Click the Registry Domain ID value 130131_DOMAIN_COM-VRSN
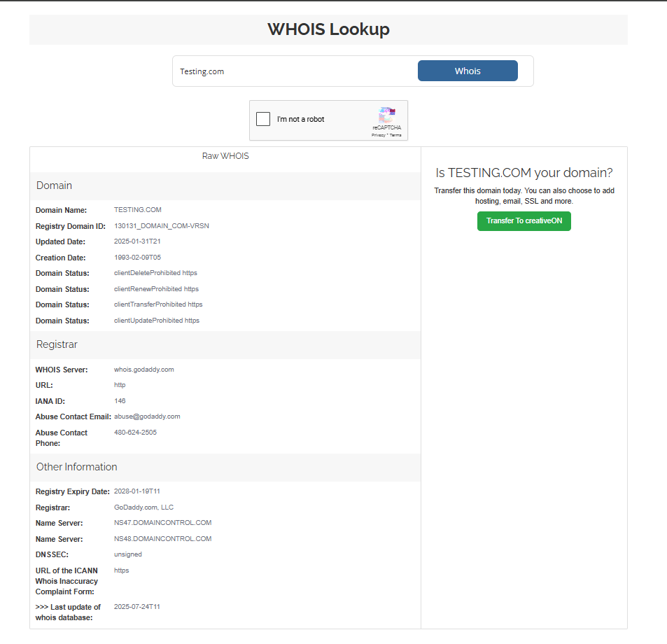This screenshot has width=667, height=644. tap(161, 226)
